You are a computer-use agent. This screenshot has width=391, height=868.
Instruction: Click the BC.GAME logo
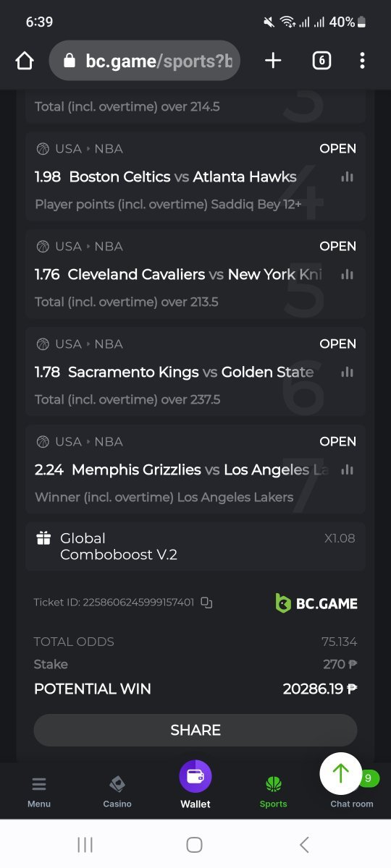click(x=316, y=603)
